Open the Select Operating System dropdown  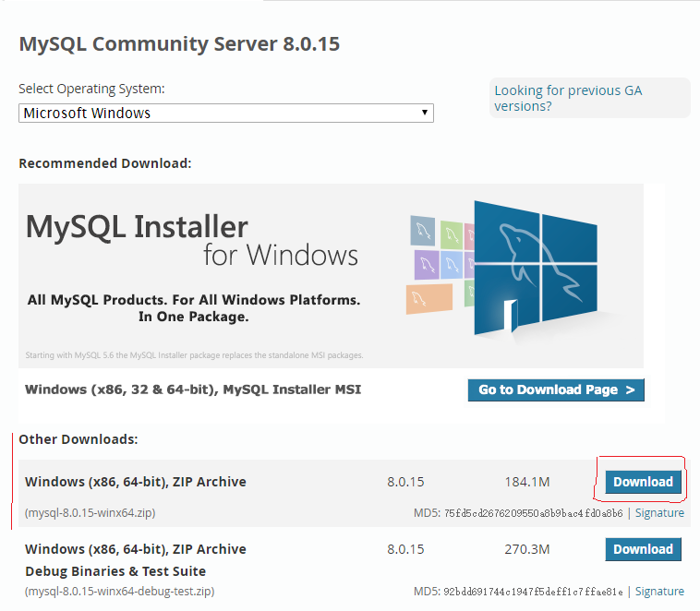[x=226, y=113]
